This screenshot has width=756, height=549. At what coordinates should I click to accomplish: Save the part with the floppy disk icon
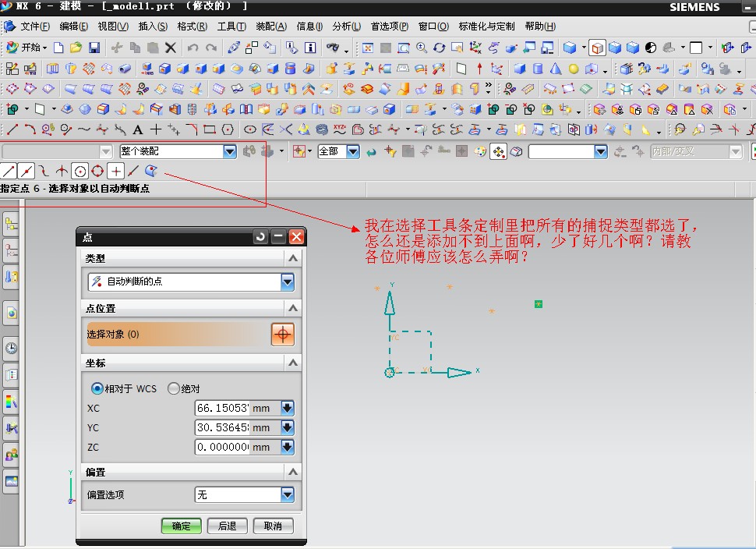[x=94, y=48]
